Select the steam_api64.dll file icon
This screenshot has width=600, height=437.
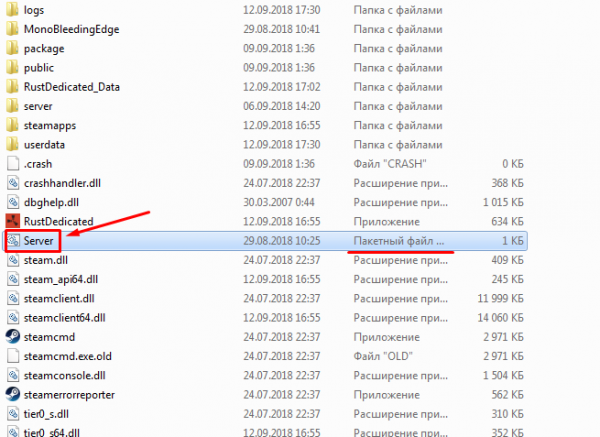tap(13, 279)
